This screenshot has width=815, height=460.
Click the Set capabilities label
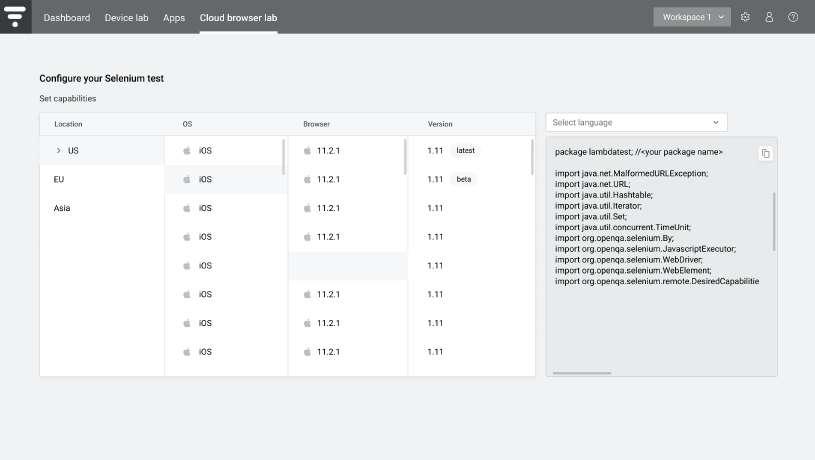coord(68,99)
